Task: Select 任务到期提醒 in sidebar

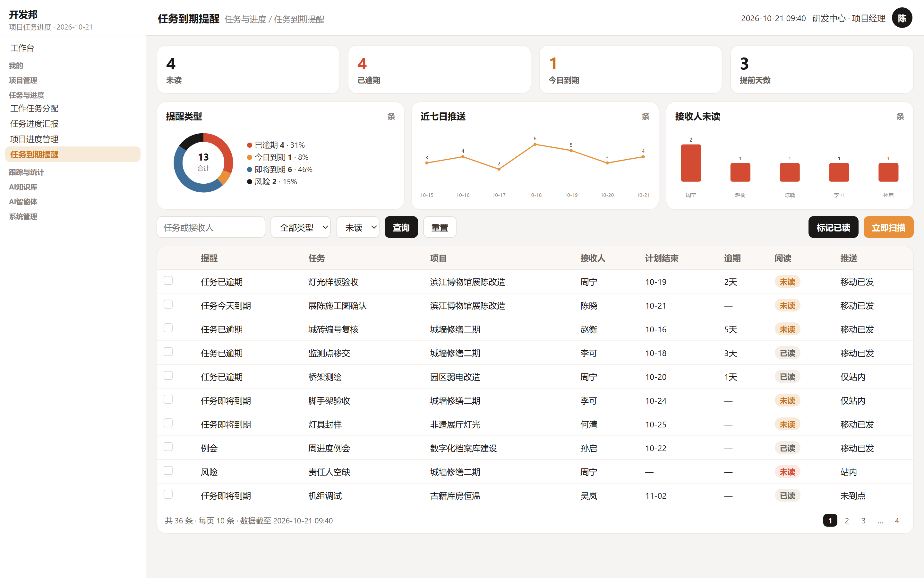Action: (73, 154)
